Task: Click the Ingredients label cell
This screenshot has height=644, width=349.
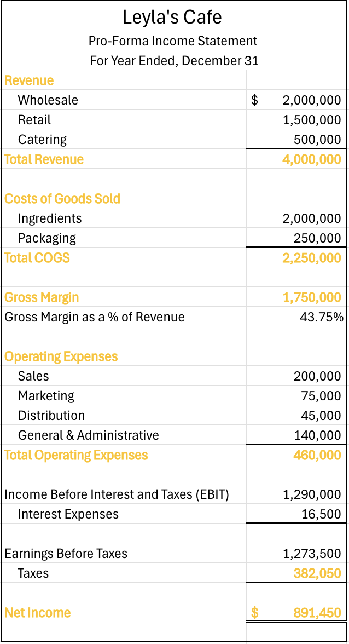Action: 50,219
